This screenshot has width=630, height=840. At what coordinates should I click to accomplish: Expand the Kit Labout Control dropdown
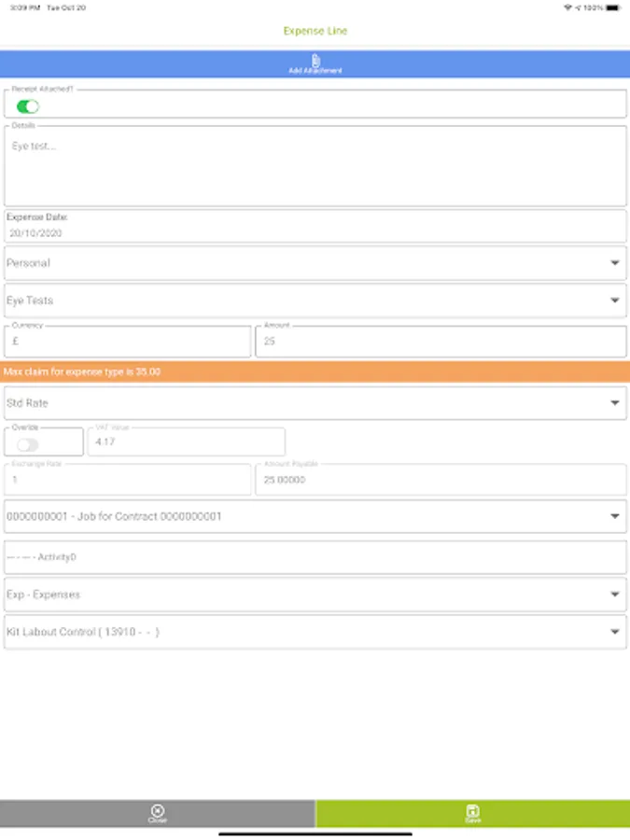[x=315, y=632]
